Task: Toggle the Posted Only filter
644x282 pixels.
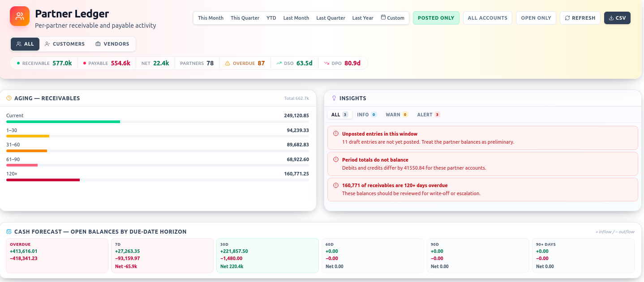Action: 436,18
